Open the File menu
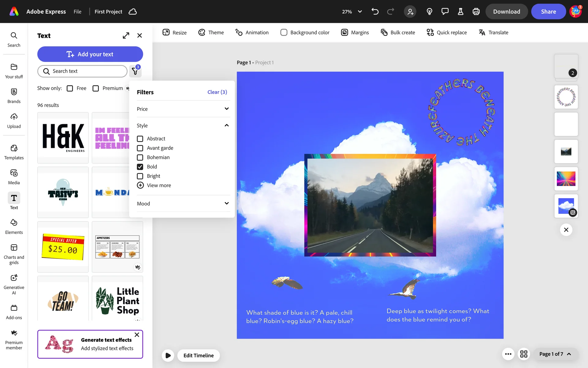 [77, 12]
